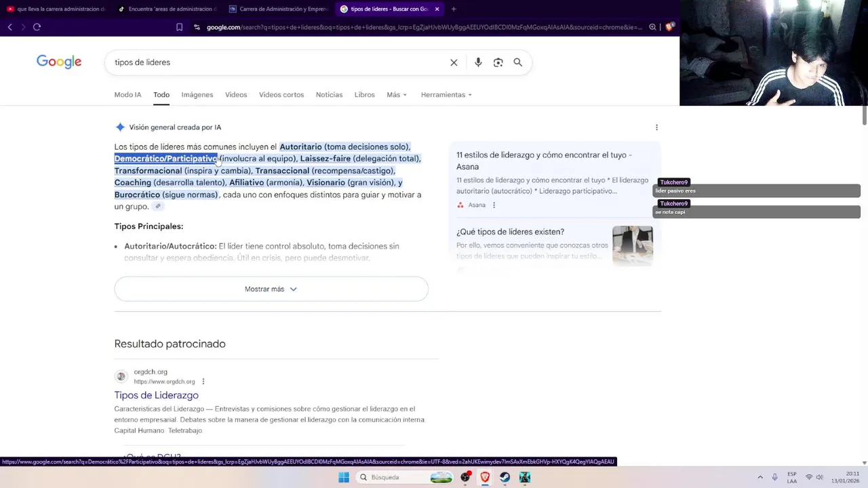Viewport: 868px width, 488px height.
Task: Select the 'Noticias' search tab
Action: (329, 95)
